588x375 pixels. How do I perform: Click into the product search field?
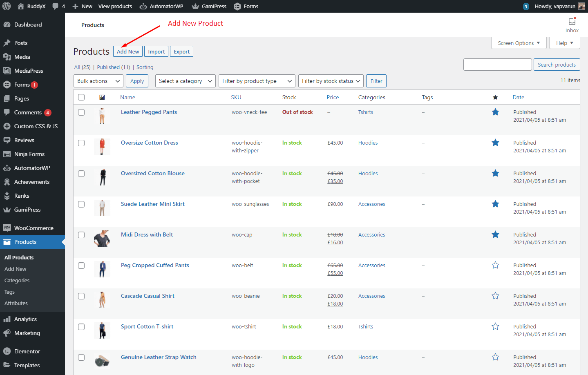[497, 65]
